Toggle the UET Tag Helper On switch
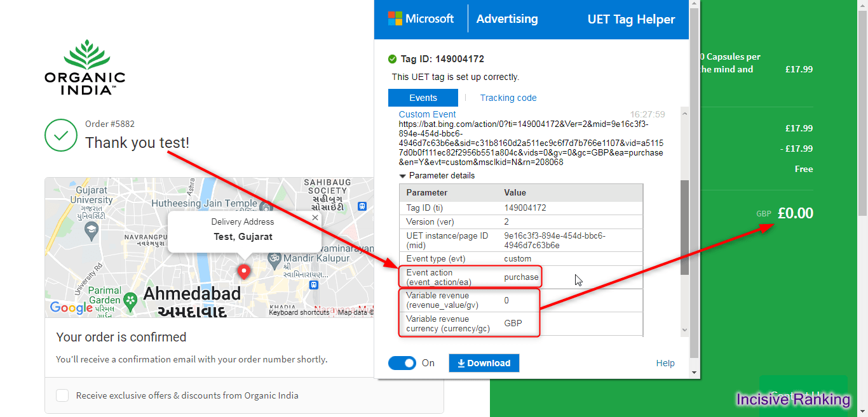Image resolution: width=868 pixels, height=417 pixels. point(402,363)
